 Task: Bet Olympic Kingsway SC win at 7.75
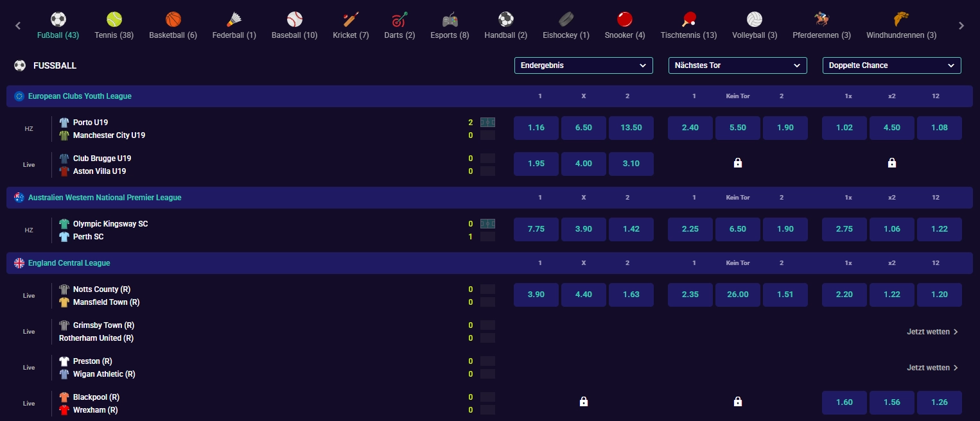coord(536,229)
